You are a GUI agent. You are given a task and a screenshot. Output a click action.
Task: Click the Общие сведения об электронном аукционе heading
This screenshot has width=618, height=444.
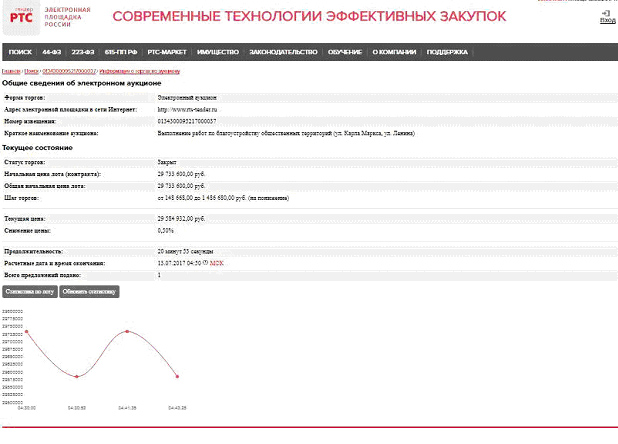(82, 83)
